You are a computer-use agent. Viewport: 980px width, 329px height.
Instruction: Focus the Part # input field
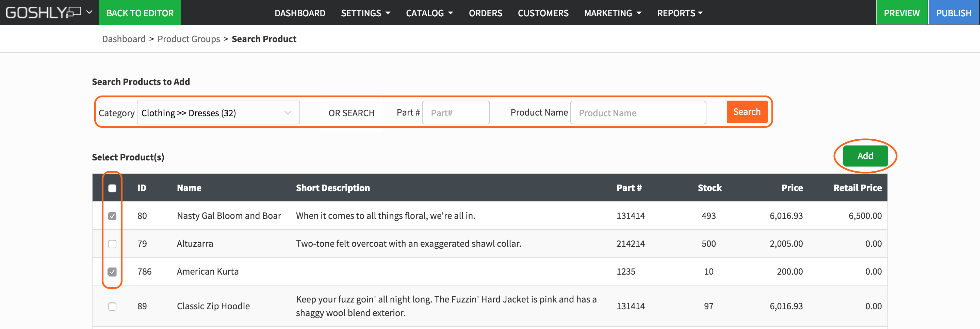(x=455, y=113)
